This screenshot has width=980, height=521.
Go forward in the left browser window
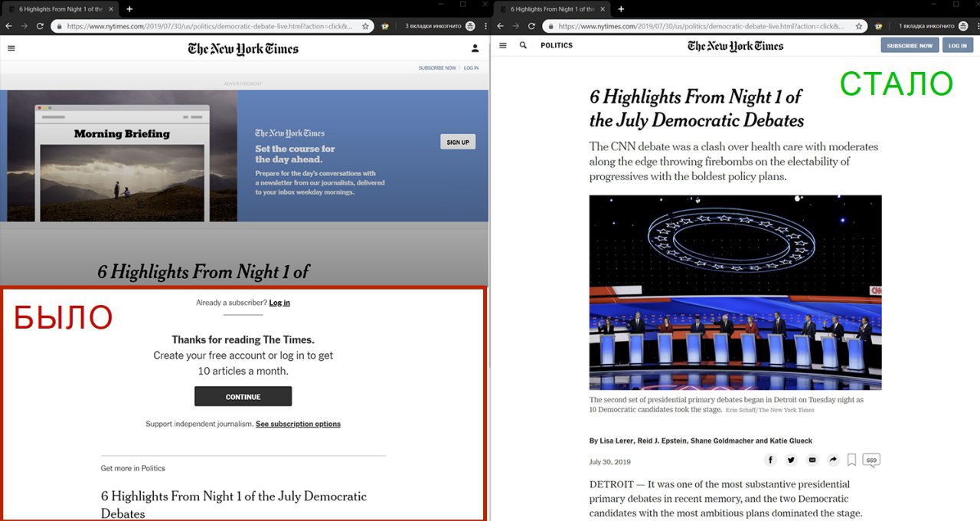click(x=24, y=26)
